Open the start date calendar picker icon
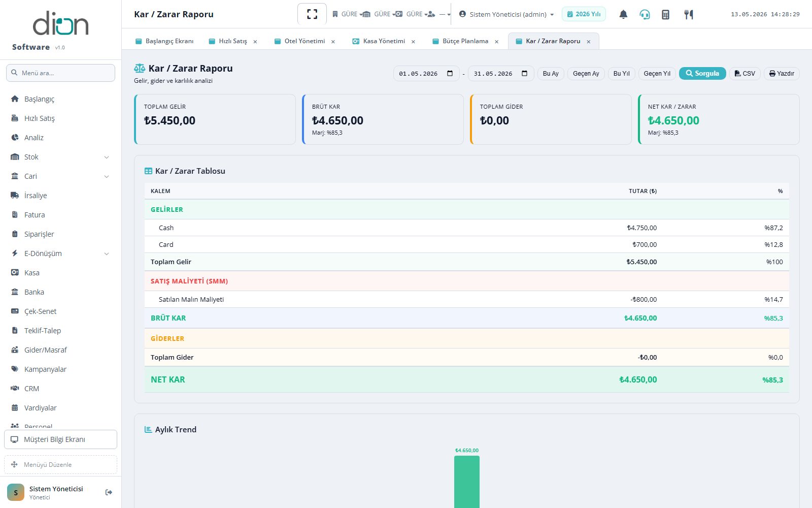The width and height of the screenshot is (812, 508). coord(450,74)
